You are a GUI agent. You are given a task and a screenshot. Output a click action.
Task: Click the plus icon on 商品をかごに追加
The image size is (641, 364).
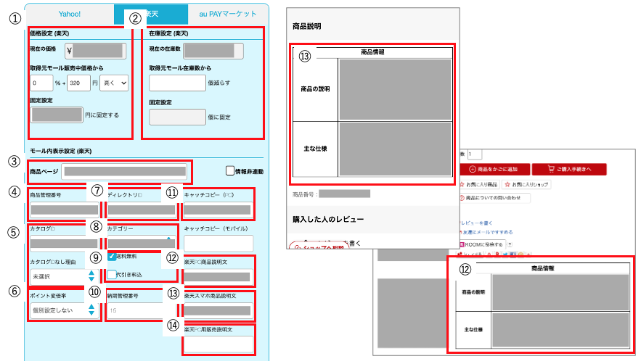pyautogui.click(x=472, y=169)
